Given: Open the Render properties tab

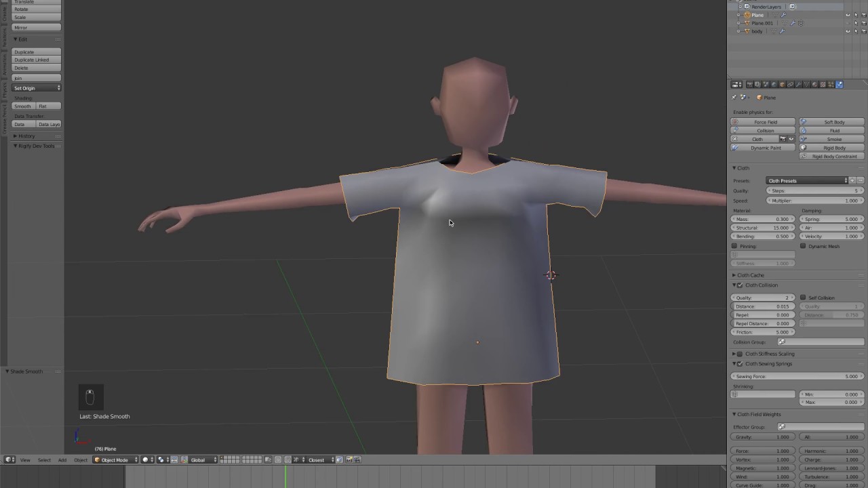Looking at the screenshot, I should click(750, 85).
